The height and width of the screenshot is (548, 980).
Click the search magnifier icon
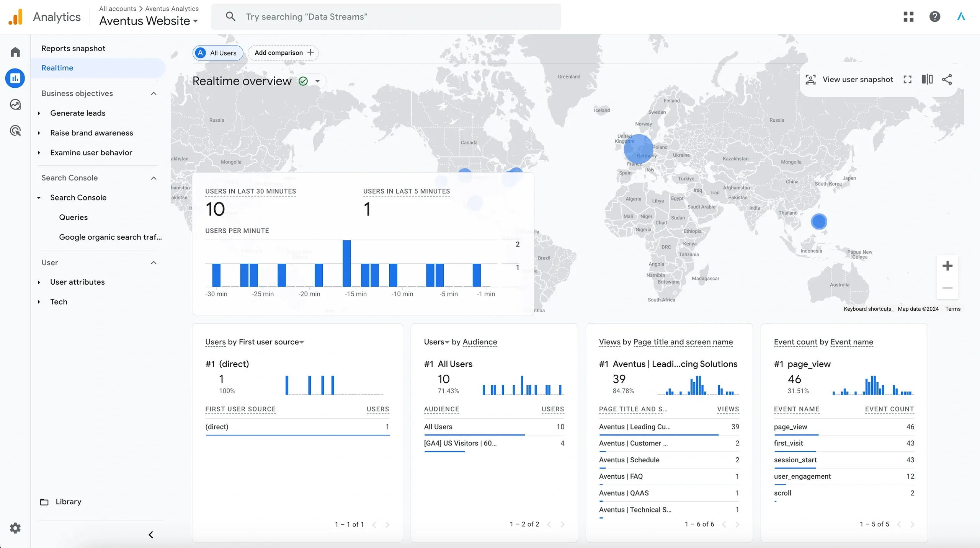230,16
